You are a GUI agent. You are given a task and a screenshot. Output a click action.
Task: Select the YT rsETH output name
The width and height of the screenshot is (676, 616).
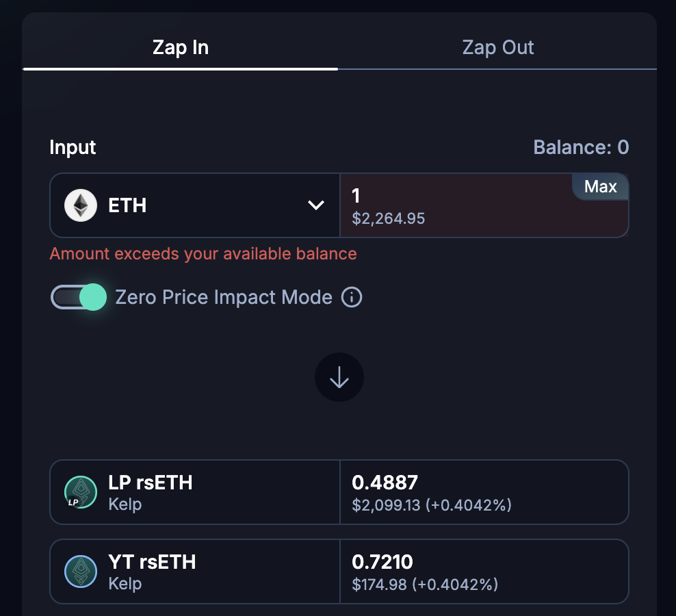tap(152, 563)
